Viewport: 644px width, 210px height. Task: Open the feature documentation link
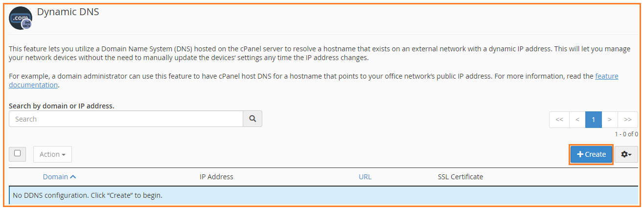pos(314,81)
